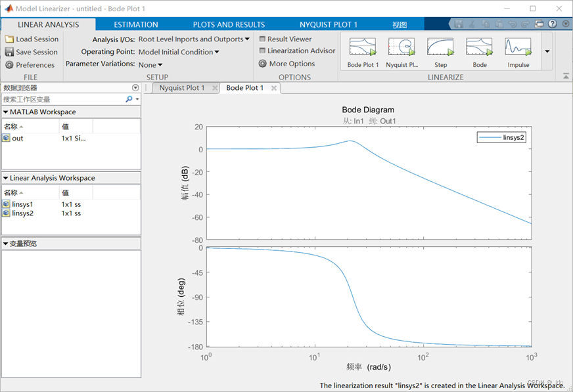Screen dimensions: 573x392
Task: Open help via the question mark icon
Action: coord(553,24)
